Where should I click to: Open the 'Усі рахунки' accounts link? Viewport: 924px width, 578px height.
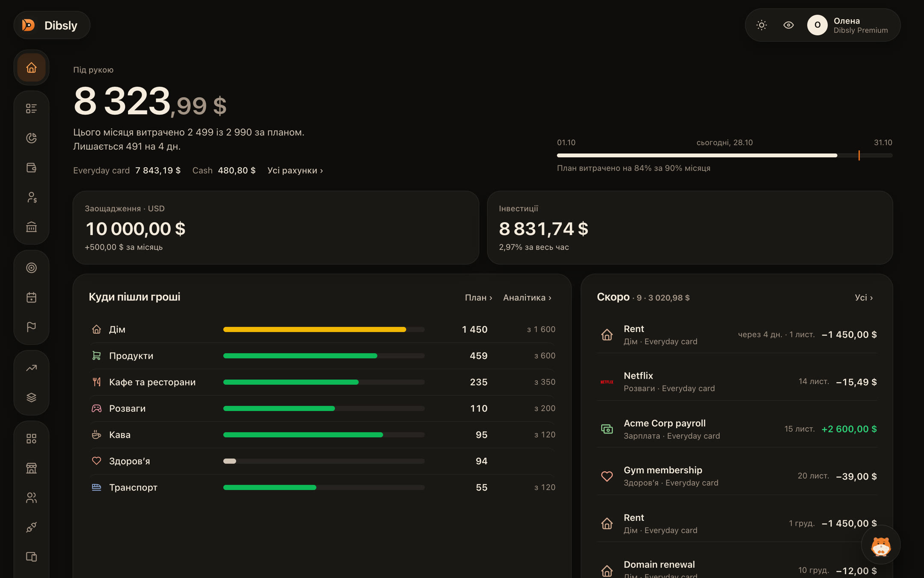[295, 170]
